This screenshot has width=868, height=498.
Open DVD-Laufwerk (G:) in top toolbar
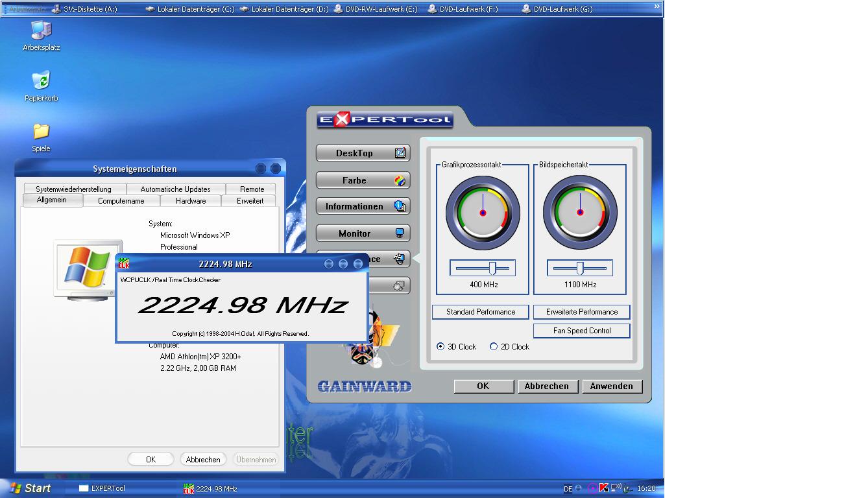tap(557, 9)
